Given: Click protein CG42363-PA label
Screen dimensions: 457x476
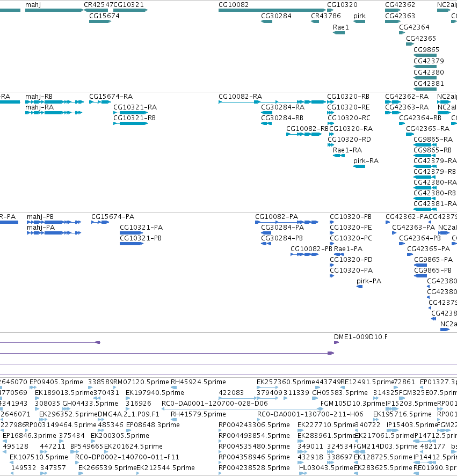Looking at the screenshot, I should coord(414,228).
